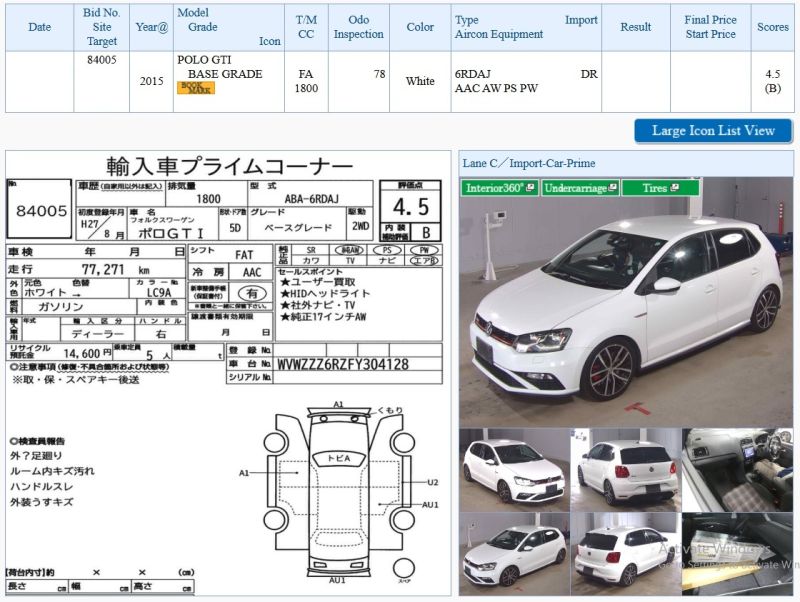Click the Odo Inspection column header

point(359,27)
